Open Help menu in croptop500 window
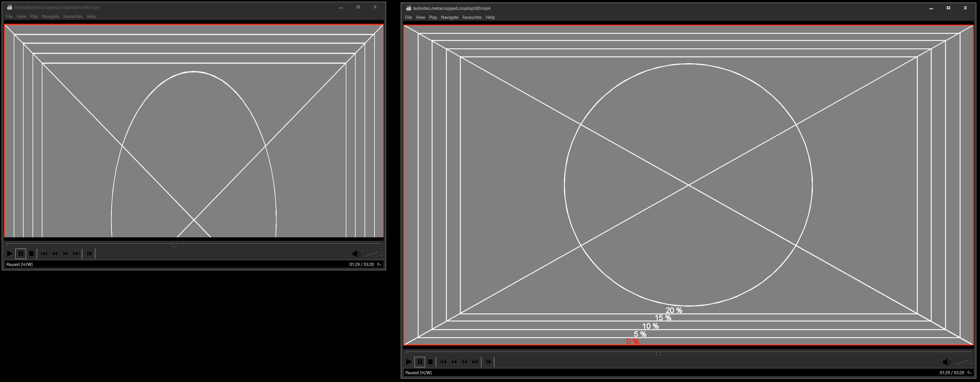This screenshot has width=980, height=382. click(490, 17)
